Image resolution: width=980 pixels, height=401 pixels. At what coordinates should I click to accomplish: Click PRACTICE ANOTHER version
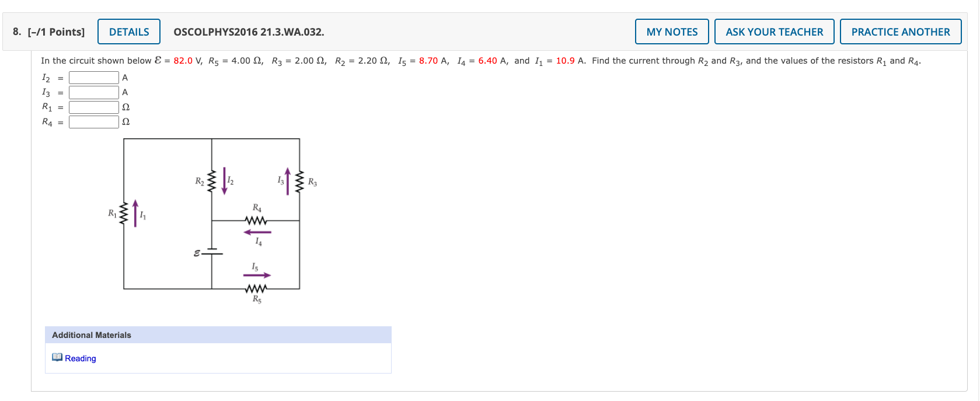(x=900, y=32)
